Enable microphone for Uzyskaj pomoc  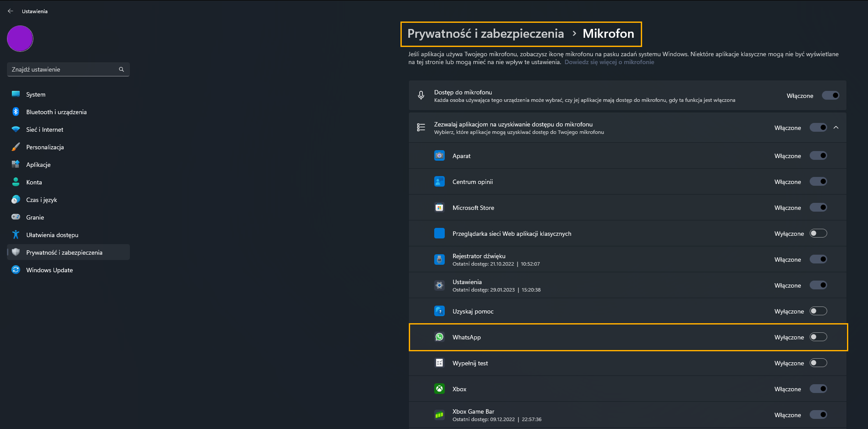818,311
